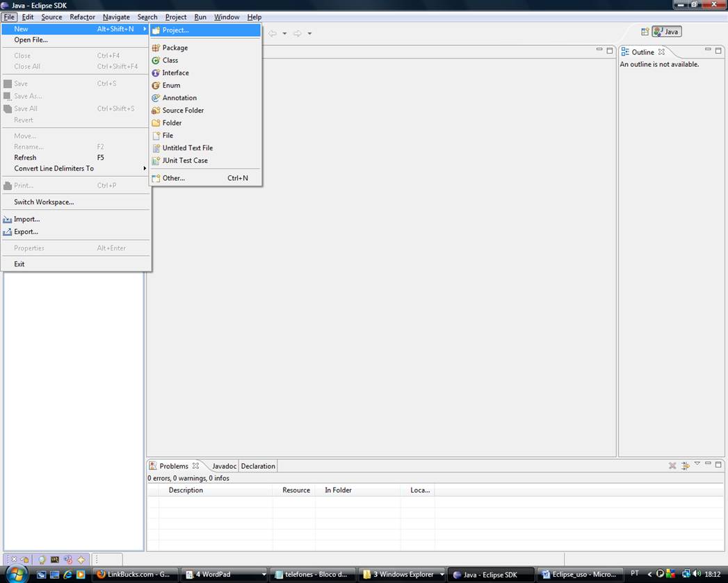The width and height of the screenshot is (728, 583).
Task: Sort by the Description column header
Action: point(216,490)
